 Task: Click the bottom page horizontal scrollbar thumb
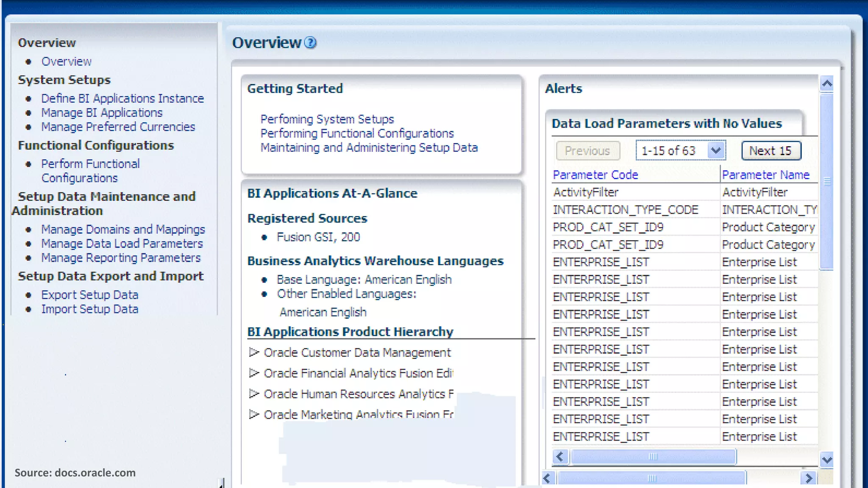(x=652, y=478)
